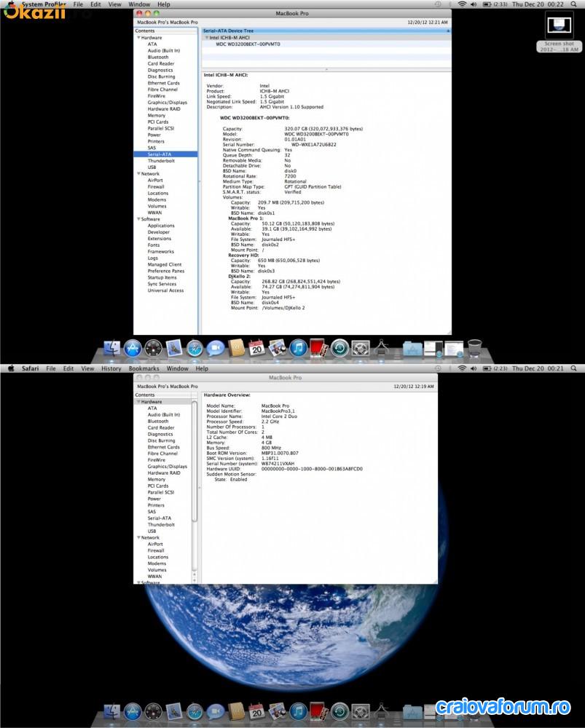Open System Preferences gear in the lower dock

[x=361, y=711]
